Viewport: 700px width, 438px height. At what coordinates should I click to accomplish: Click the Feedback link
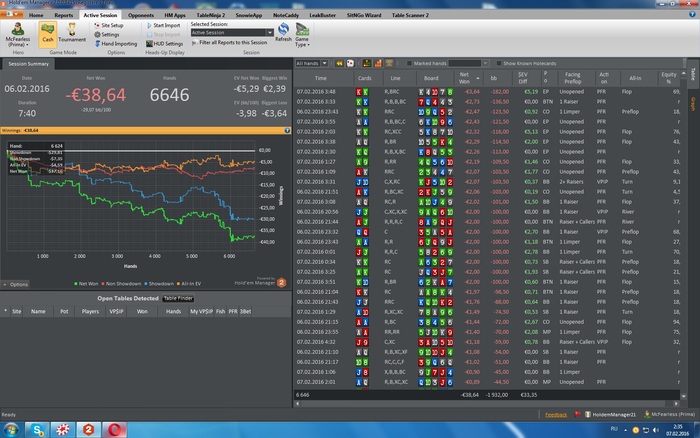(x=556, y=413)
